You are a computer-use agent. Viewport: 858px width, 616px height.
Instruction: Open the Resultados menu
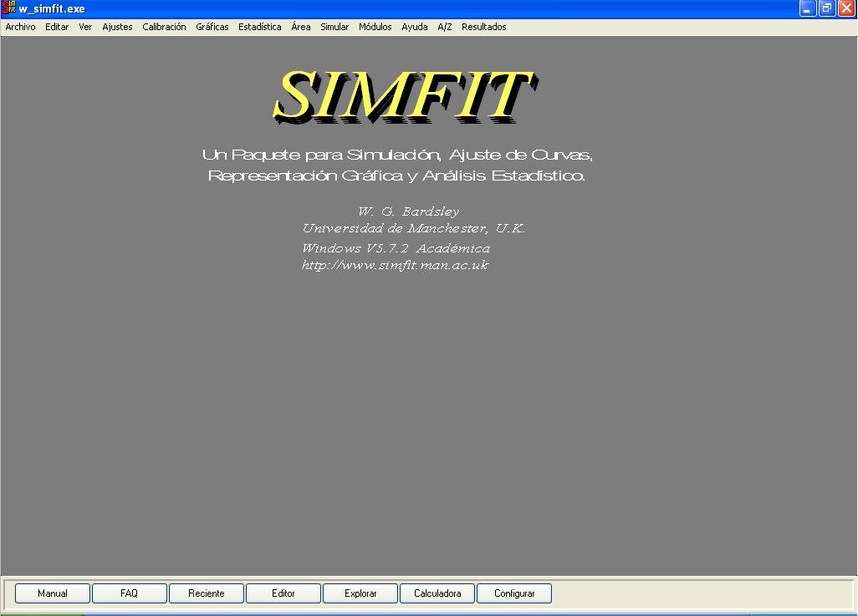pyautogui.click(x=483, y=27)
